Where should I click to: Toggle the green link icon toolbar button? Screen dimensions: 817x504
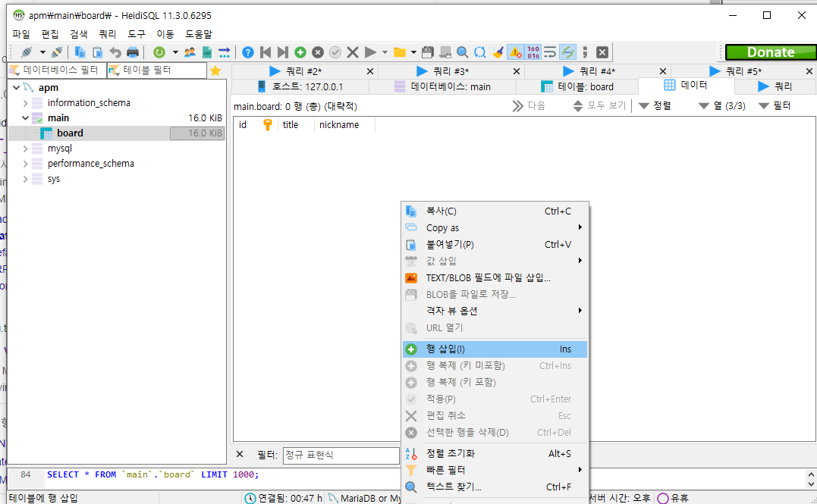tap(568, 52)
